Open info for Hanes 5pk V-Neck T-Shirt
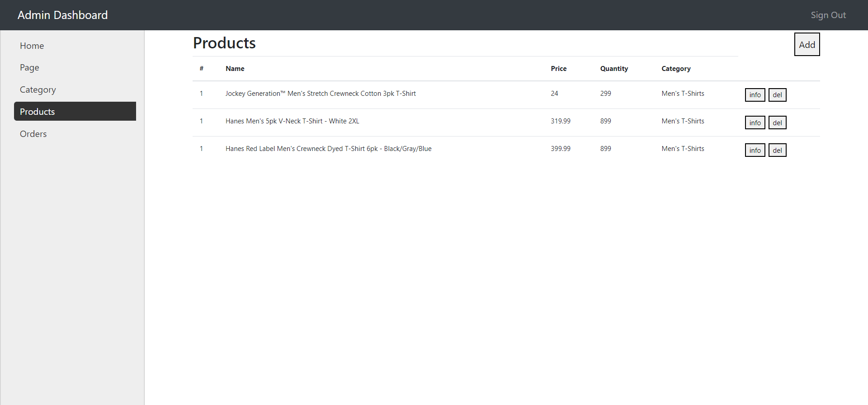Image resolution: width=868 pixels, height=405 pixels. coord(755,122)
